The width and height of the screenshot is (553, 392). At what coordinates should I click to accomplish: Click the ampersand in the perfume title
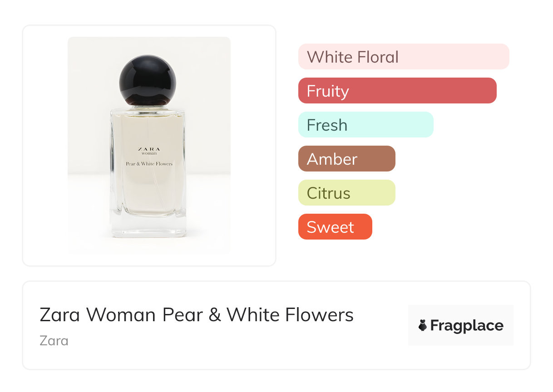pos(215,315)
